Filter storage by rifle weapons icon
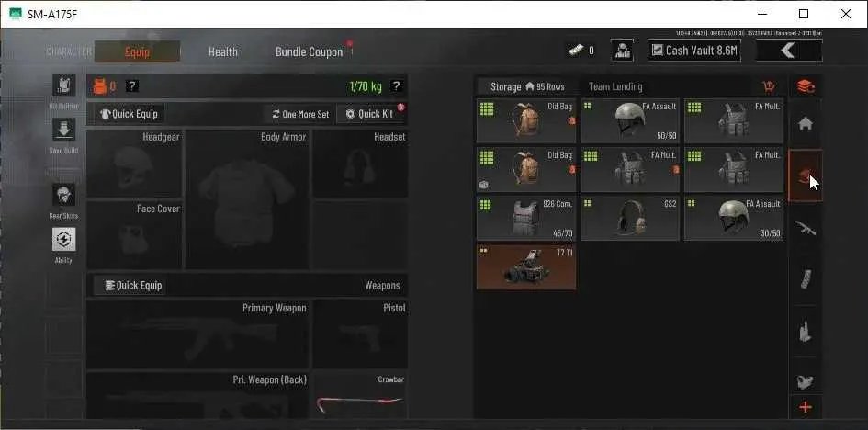868x430 pixels. 806,227
